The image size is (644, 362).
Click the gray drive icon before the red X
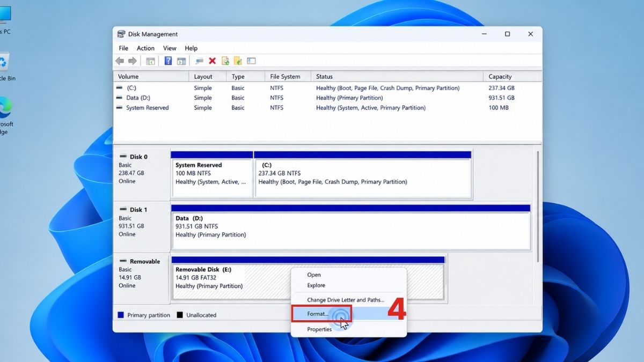pyautogui.click(x=200, y=61)
